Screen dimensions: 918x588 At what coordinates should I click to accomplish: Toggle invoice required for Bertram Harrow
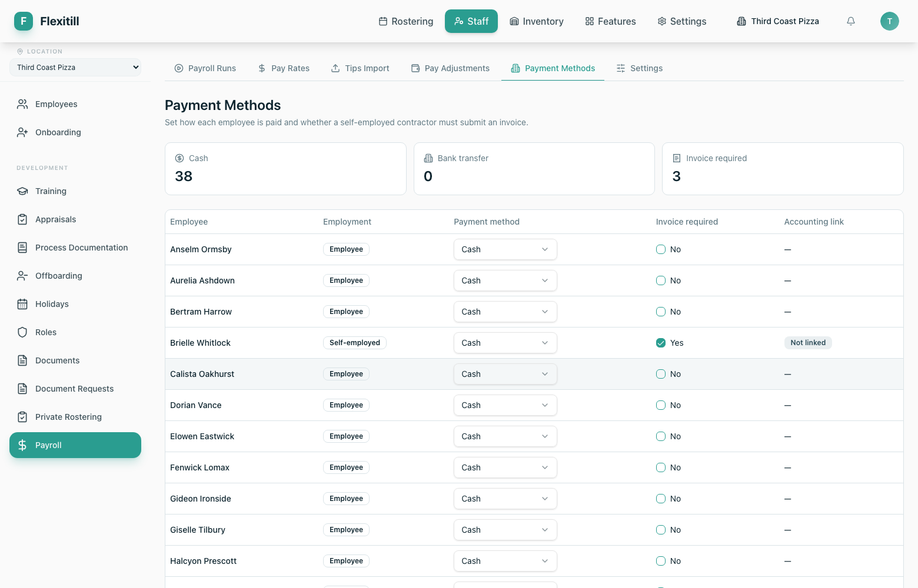click(661, 312)
